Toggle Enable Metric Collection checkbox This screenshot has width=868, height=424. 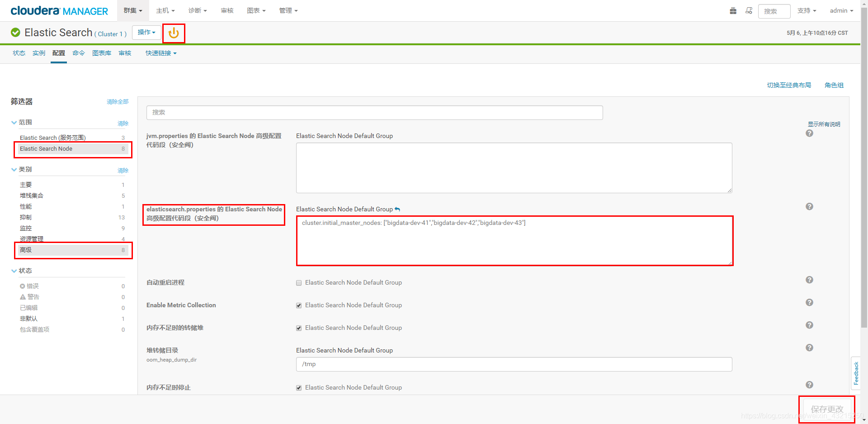299,305
